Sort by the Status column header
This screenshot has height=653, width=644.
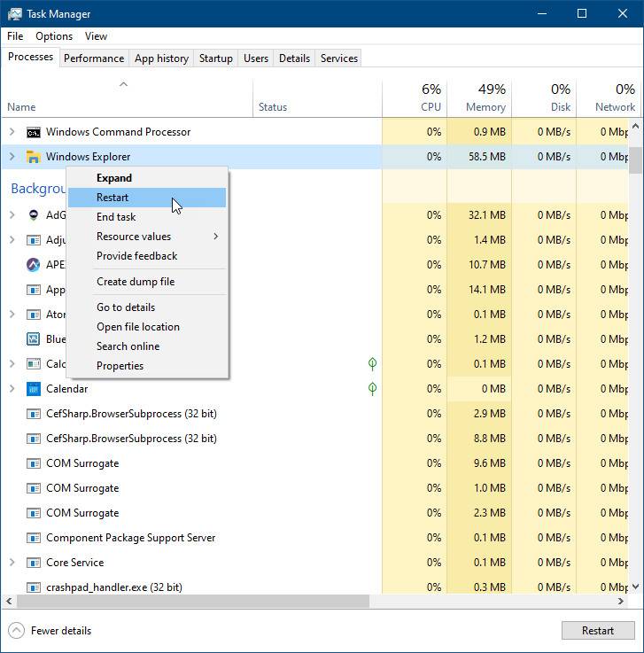[x=317, y=97]
